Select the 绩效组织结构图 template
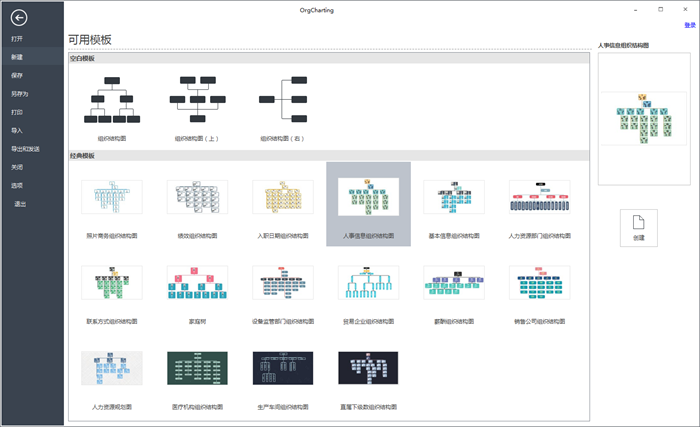 point(197,198)
